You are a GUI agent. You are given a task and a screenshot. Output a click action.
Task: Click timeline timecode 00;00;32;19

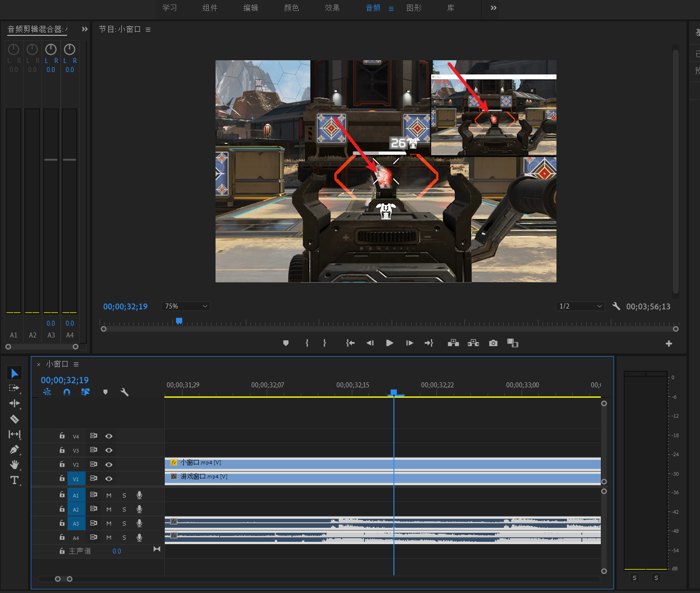[x=65, y=380]
